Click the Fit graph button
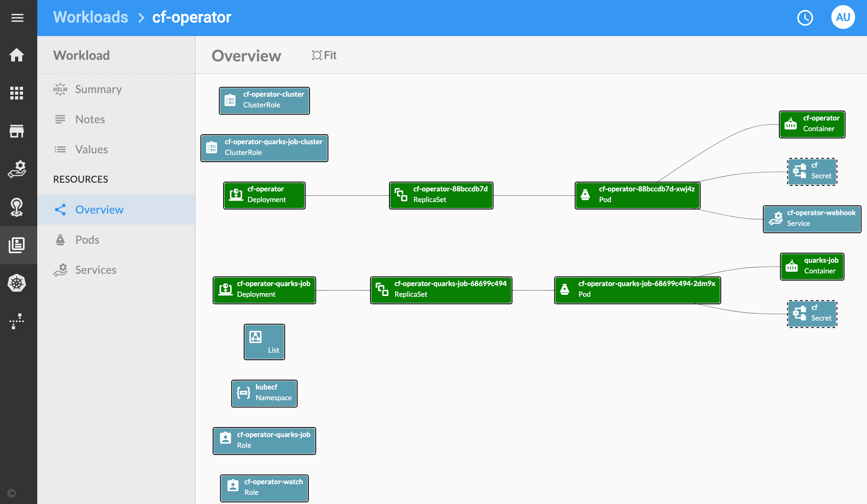The height and width of the screenshot is (504, 867). [x=324, y=55]
